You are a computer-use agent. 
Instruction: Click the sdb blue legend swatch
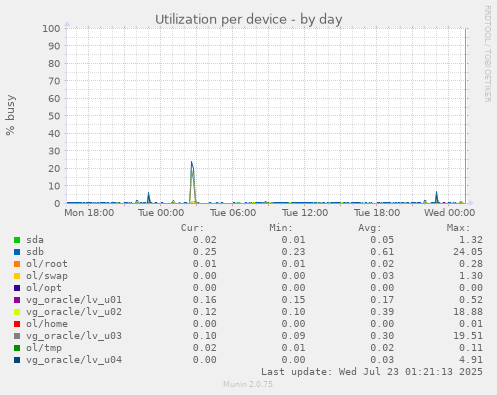click(x=17, y=252)
